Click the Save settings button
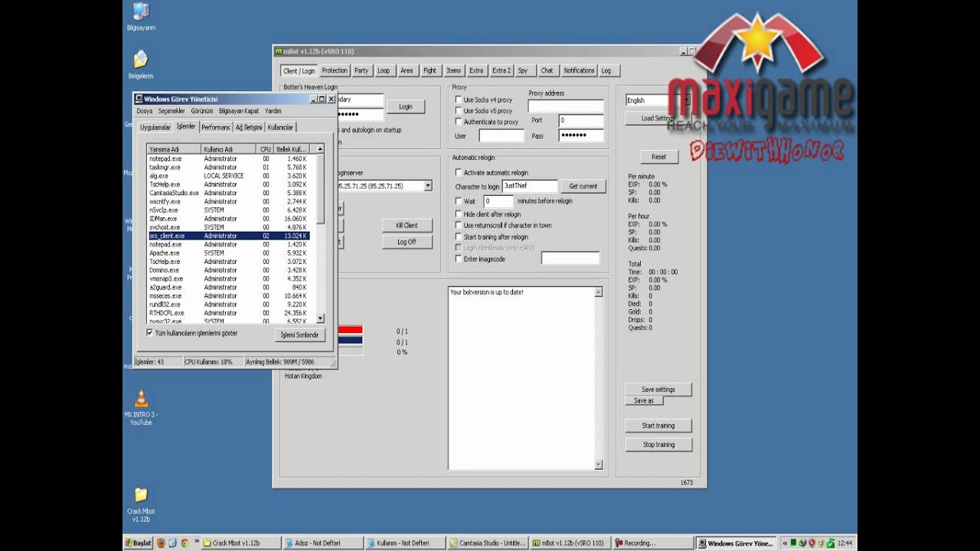 (658, 390)
